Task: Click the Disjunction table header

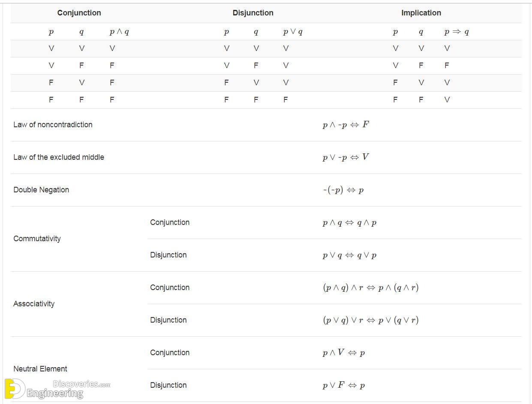Action: click(x=253, y=13)
